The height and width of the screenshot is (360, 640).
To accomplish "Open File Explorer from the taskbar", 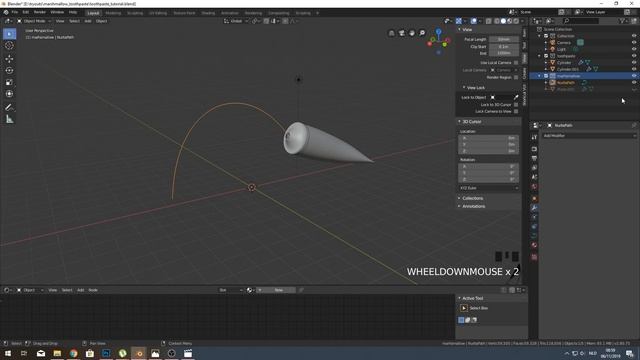I will click(57, 353).
